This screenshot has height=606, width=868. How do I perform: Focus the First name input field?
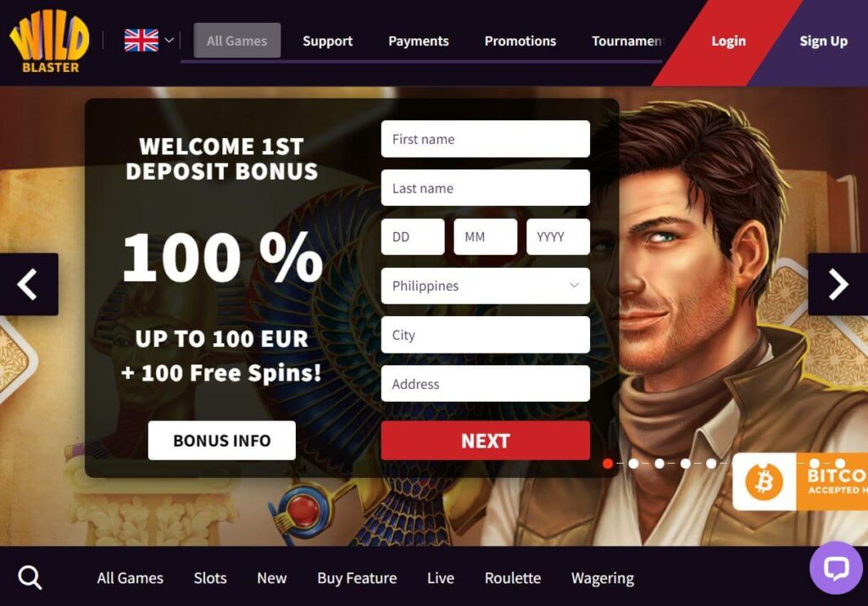coord(486,139)
